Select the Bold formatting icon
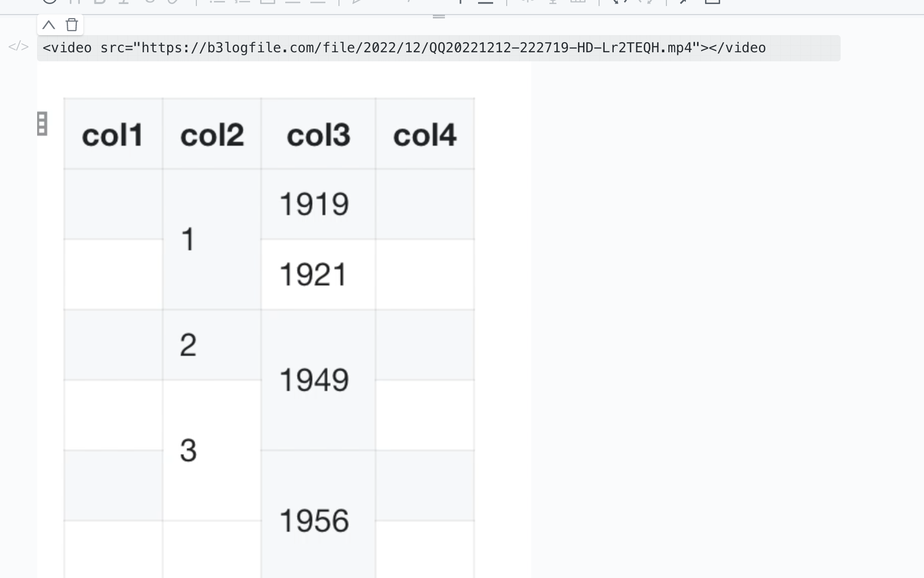The width and height of the screenshot is (924, 578). point(98,2)
